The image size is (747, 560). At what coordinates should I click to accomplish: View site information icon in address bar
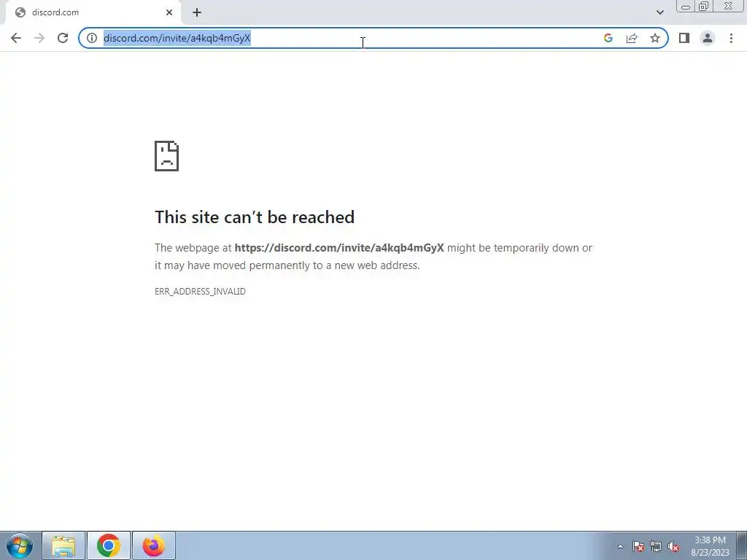click(x=92, y=38)
